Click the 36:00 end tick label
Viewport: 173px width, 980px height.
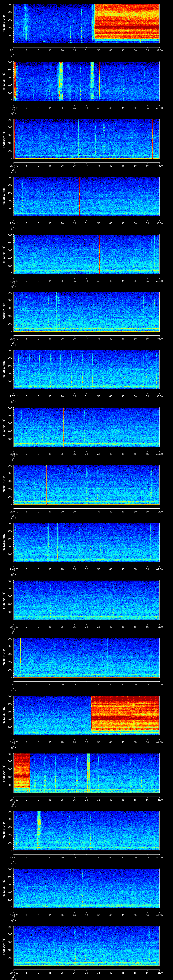[159, 281]
